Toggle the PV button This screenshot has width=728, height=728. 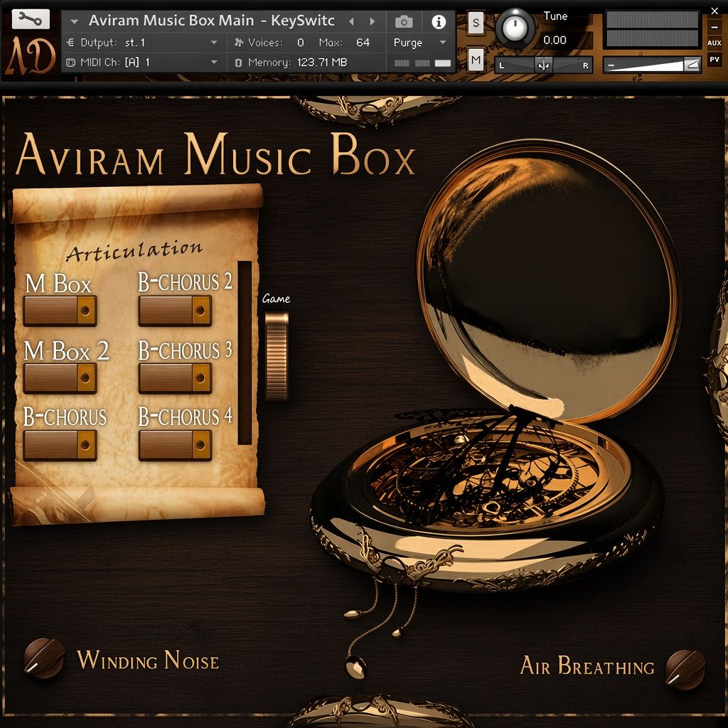click(714, 60)
